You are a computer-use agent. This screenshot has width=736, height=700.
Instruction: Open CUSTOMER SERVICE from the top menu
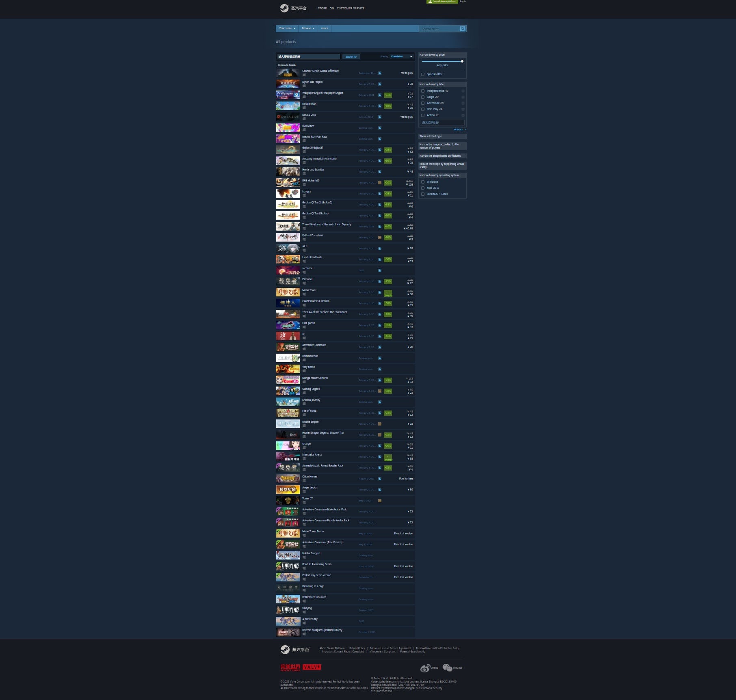[351, 8]
